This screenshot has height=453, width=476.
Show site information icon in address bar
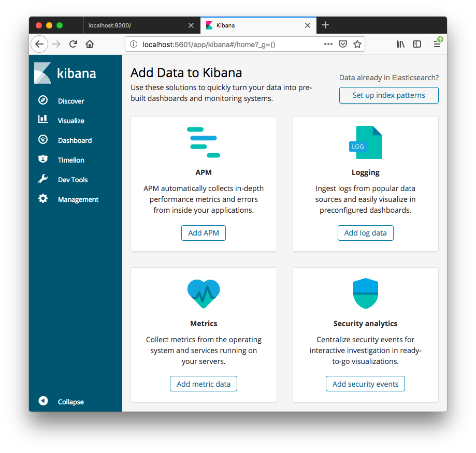pyautogui.click(x=134, y=45)
